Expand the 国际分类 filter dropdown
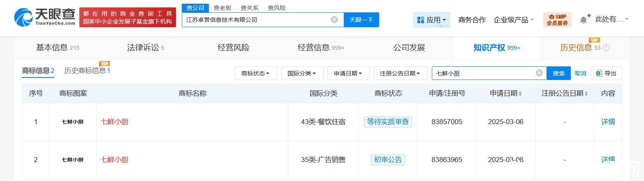The width and height of the screenshot is (644, 181). tap(302, 73)
